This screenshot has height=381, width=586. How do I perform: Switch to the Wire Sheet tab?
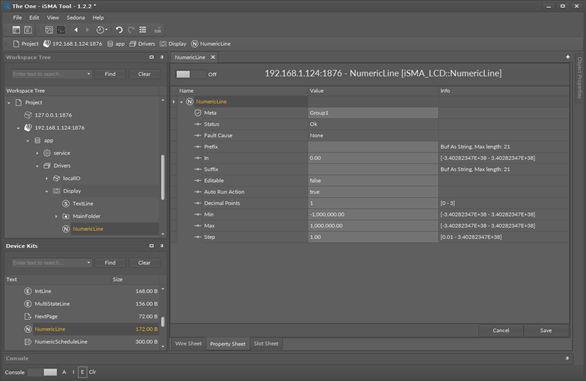(x=188, y=344)
